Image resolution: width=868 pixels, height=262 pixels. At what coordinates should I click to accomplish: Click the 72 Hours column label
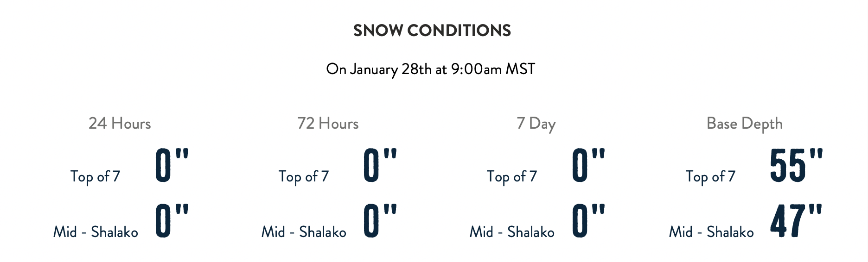click(x=328, y=123)
